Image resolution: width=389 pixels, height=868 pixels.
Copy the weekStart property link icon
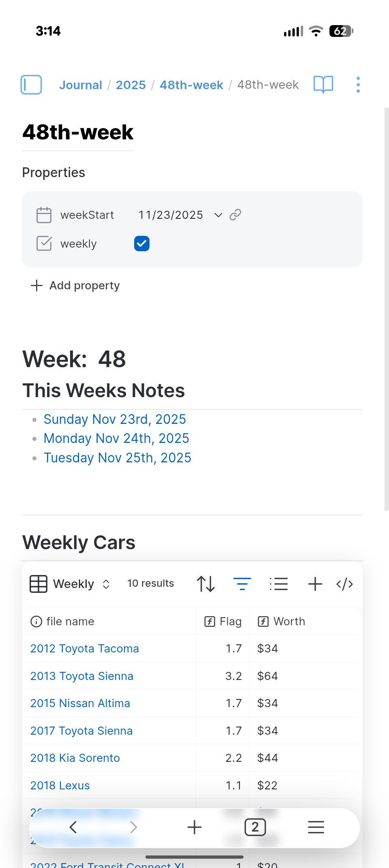point(235,215)
